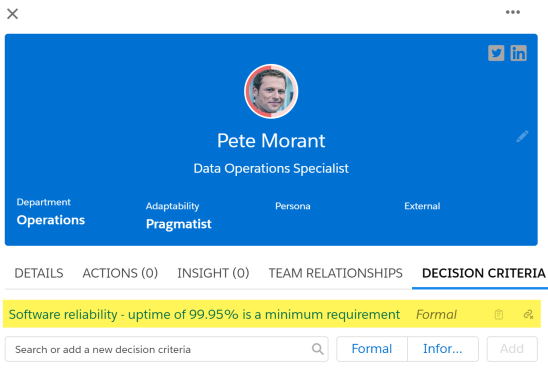Screen dimensions: 548x382
Task: Click the Pragmatist adaptability value
Action: pos(179,224)
